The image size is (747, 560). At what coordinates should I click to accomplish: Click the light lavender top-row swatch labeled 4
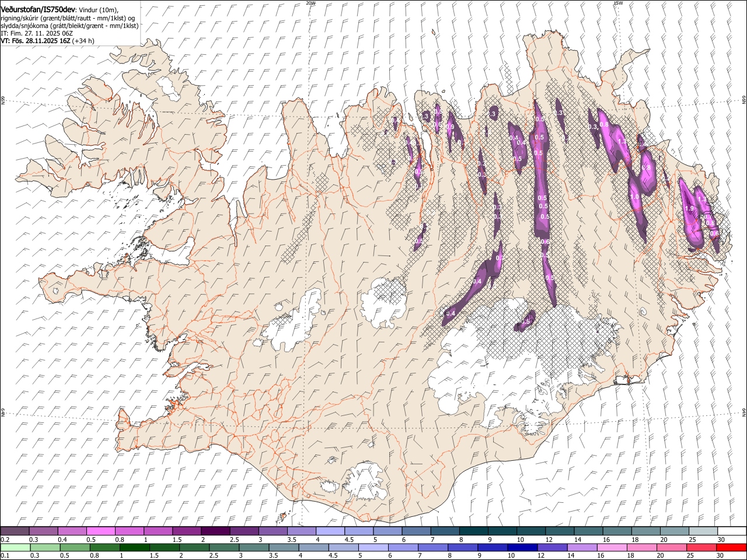(330, 531)
